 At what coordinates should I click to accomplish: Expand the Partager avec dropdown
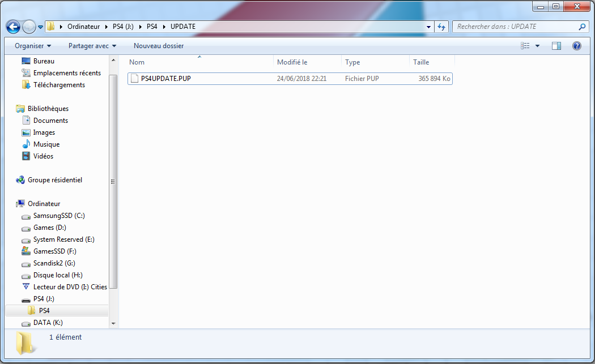pos(92,46)
